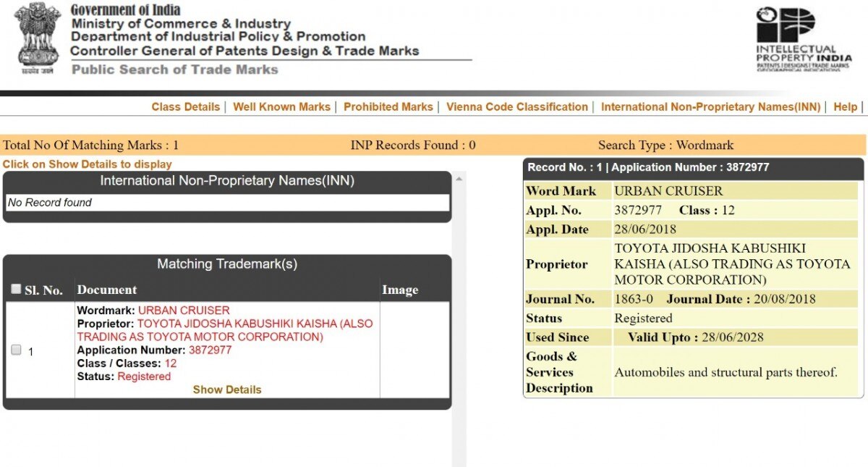Click the Public Search of Trade Marks heading
Screen dimensions: 868x467
coord(175,70)
